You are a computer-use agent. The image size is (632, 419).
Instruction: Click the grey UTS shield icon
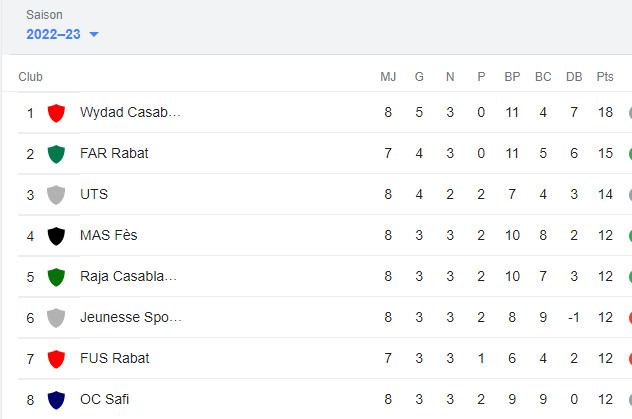coord(56,195)
